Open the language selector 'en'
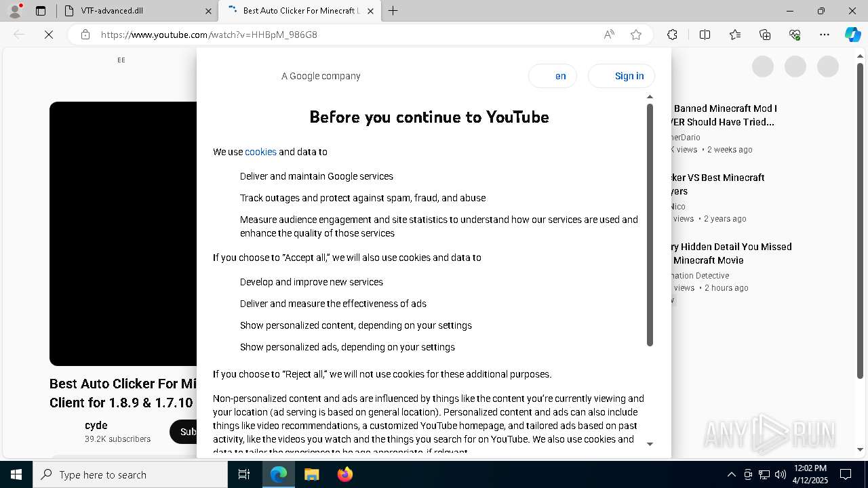 pos(553,76)
